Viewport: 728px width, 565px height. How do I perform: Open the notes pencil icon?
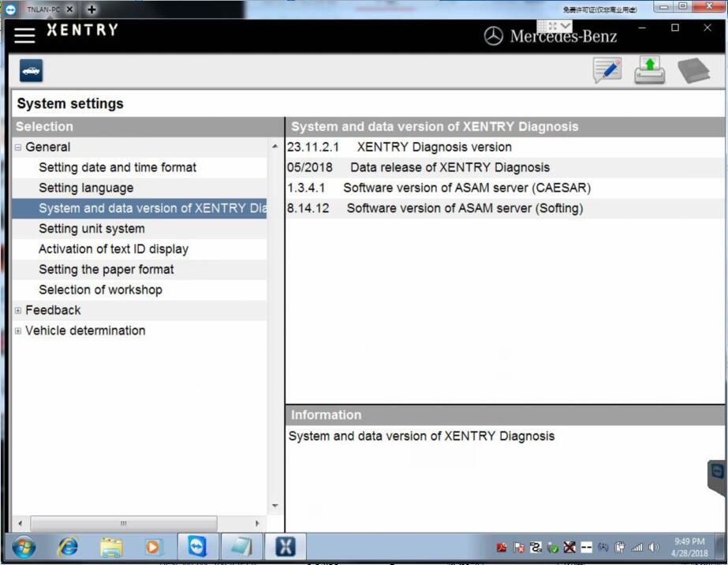(x=607, y=71)
